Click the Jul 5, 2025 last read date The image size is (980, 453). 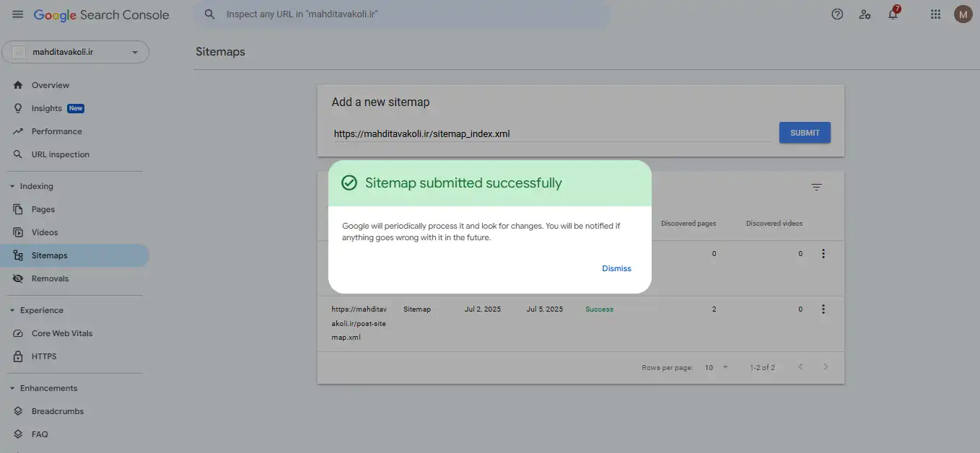(x=545, y=309)
